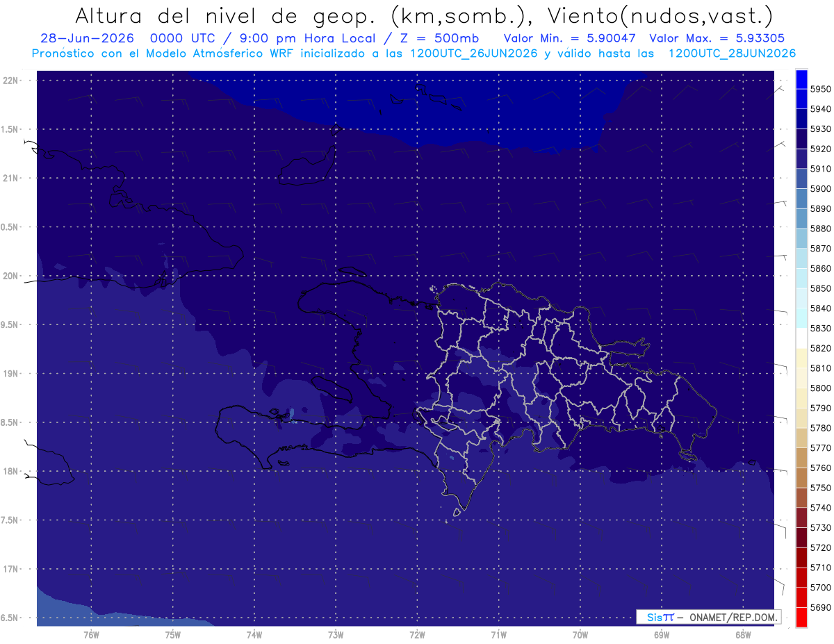Viewport: 834px width, 644px height.
Task: Pick the color swatch between 5880 and 5890
Action: pos(801,219)
